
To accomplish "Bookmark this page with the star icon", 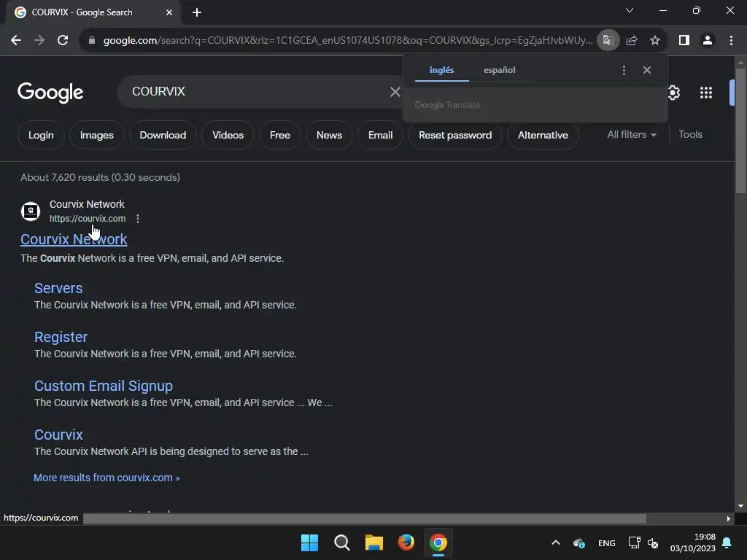I will (655, 41).
